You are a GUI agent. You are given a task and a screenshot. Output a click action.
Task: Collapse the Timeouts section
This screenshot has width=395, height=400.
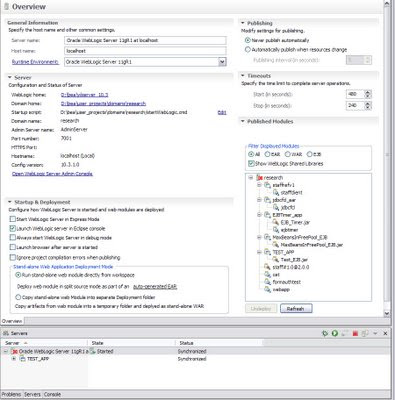click(243, 76)
